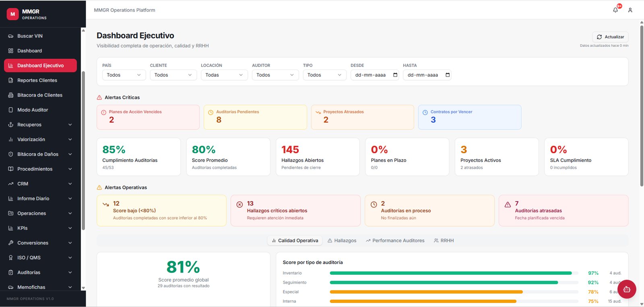Click the ISO / QMS badge icon
The height and width of the screenshot is (307, 644).
tap(11, 258)
